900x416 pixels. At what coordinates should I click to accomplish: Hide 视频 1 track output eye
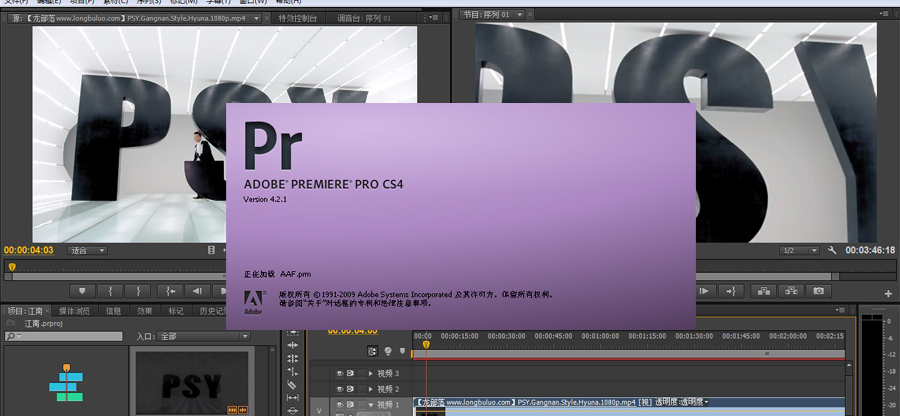(339, 405)
